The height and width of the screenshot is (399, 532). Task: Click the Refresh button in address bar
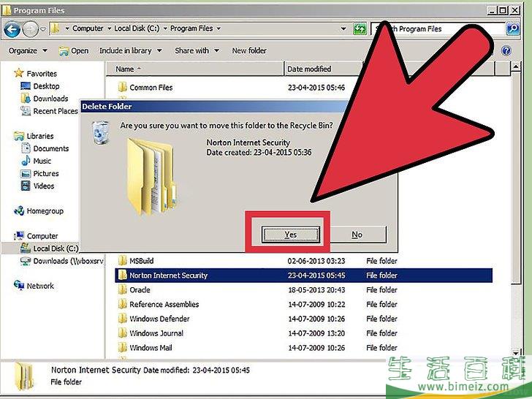tap(360, 28)
